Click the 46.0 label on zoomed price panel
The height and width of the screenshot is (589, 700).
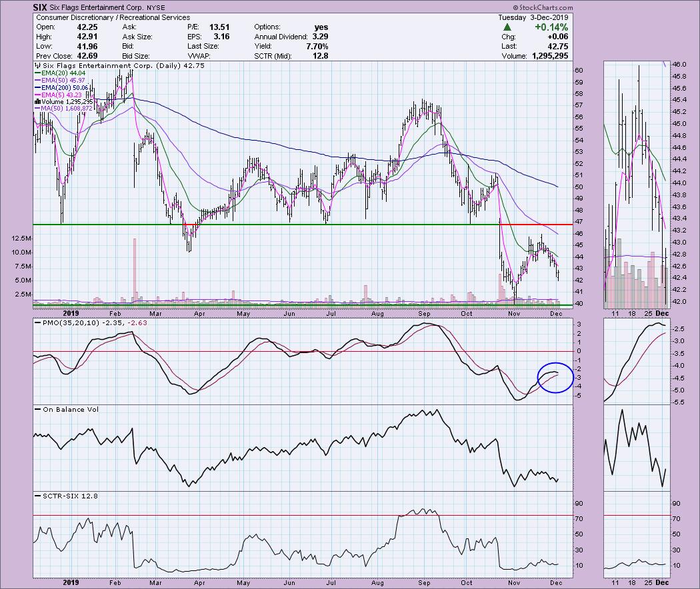coord(679,64)
